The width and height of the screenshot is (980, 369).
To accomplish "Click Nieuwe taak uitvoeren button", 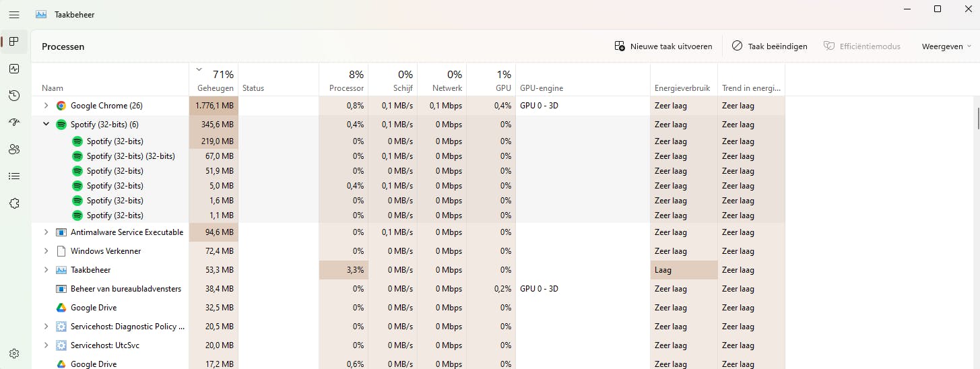I will click(663, 46).
